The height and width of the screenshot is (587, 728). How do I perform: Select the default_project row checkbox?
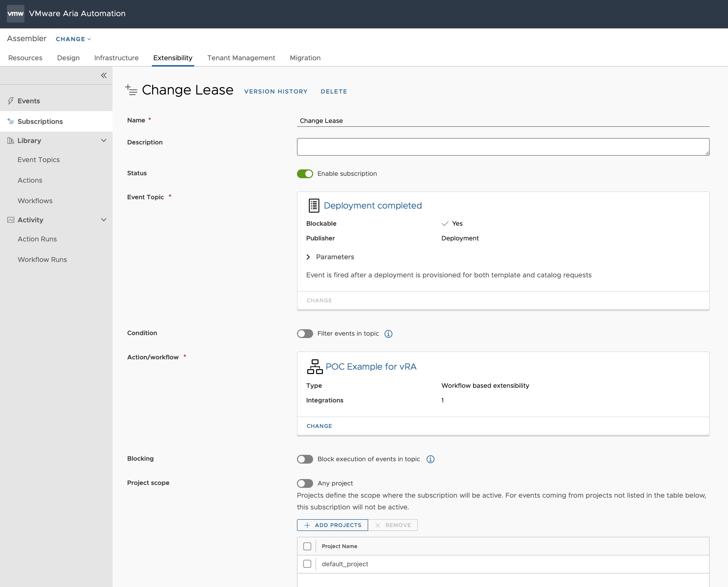click(307, 564)
